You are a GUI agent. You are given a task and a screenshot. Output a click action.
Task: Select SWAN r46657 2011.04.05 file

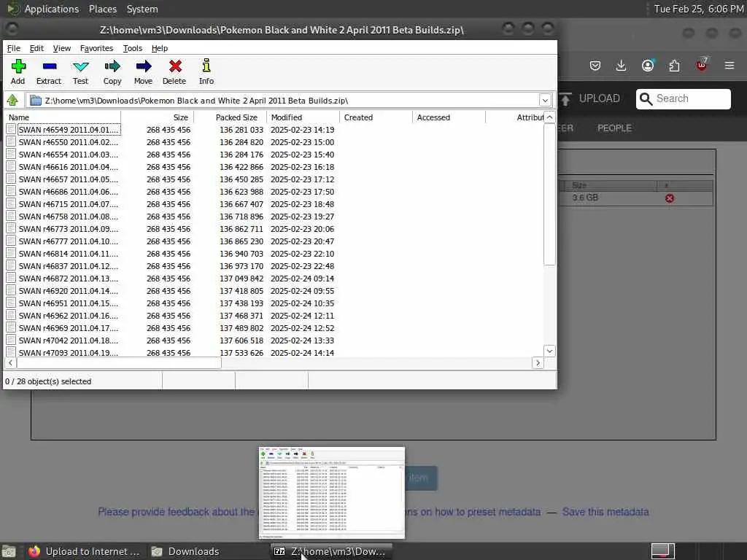68,179
